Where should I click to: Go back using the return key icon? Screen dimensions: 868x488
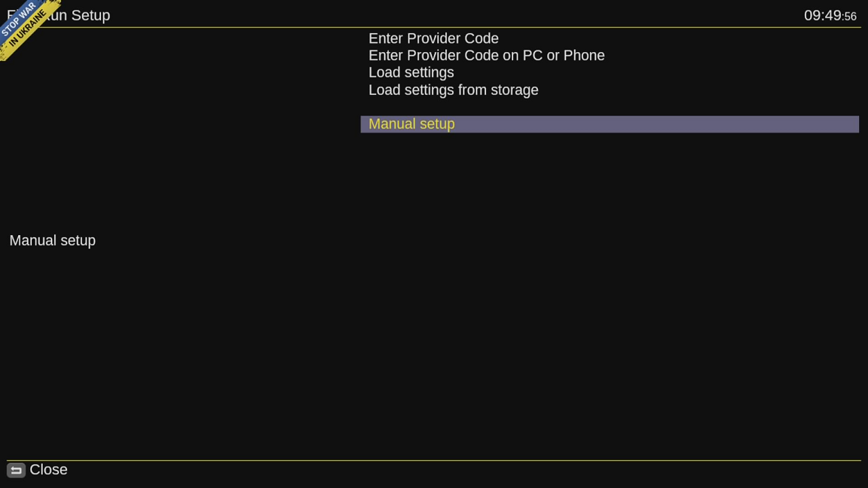pyautogui.click(x=16, y=470)
